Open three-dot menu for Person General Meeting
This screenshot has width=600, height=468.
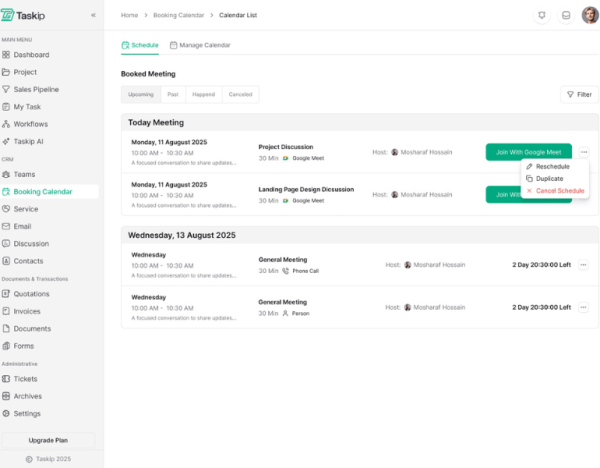point(583,307)
